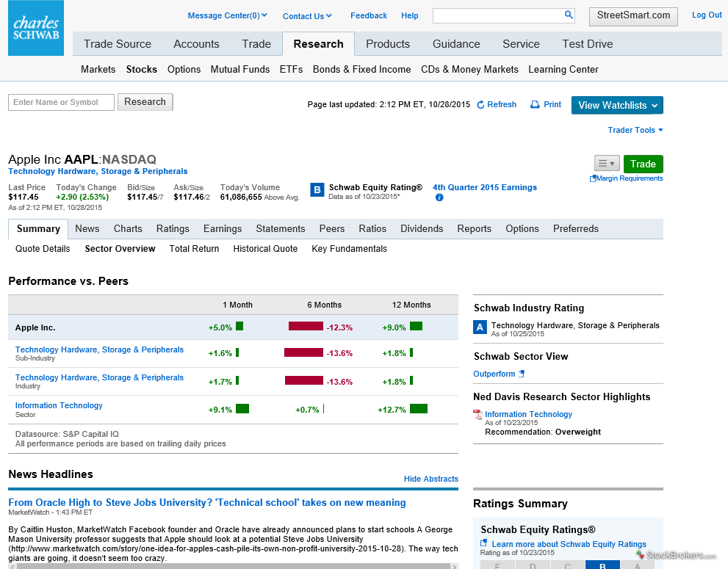Click the top site search field
Screen dimensions: 728x569
pos(498,15)
